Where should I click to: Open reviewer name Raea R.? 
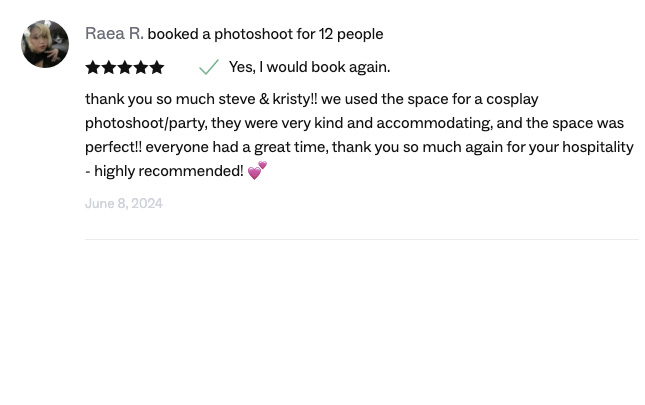click(114, 34)
